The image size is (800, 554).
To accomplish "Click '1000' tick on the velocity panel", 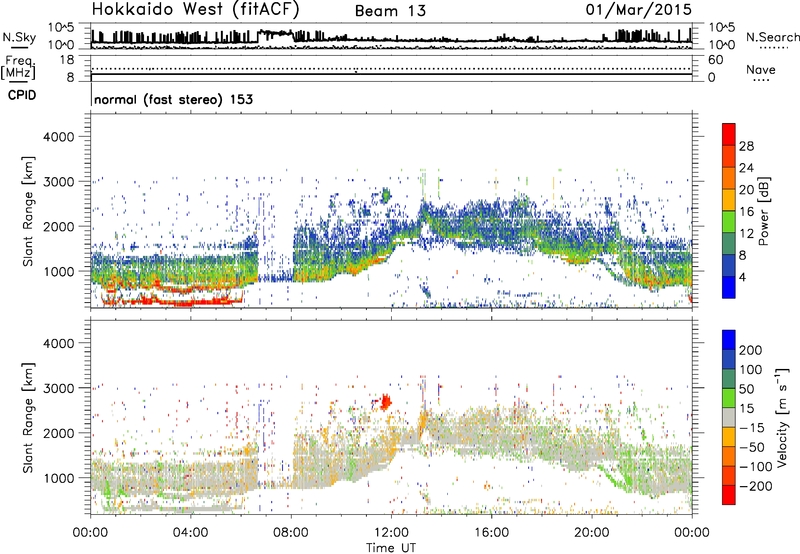I will coord(59,478).
